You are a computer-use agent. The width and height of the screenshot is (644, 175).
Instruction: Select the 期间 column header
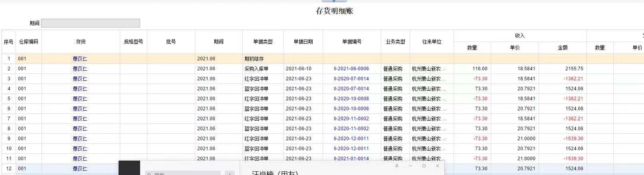click(218, 42)
